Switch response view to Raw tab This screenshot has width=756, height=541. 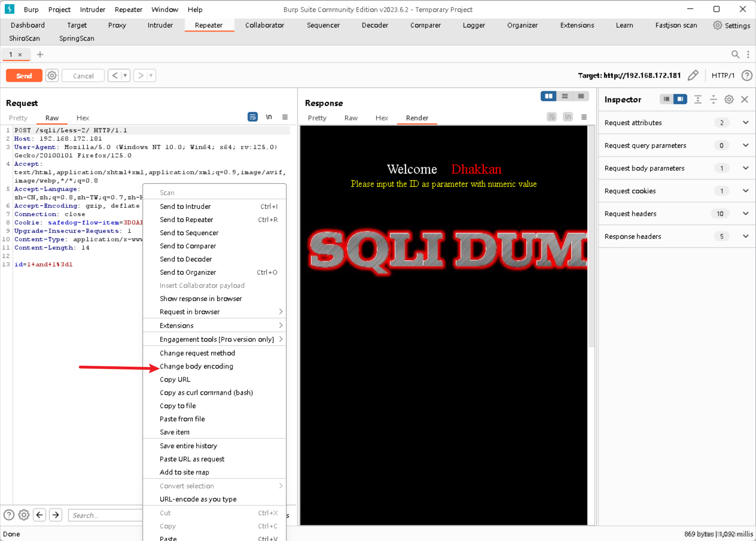(x=351, y=118)
